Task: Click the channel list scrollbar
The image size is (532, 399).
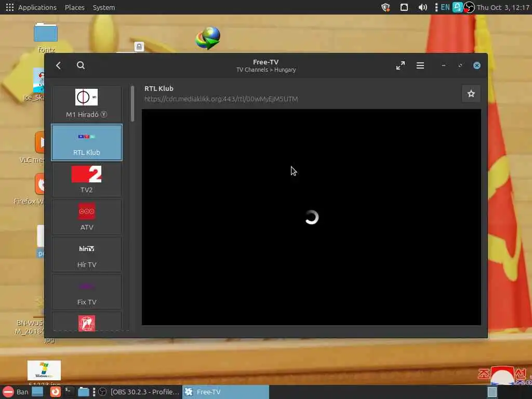Action: coord(132,103)
